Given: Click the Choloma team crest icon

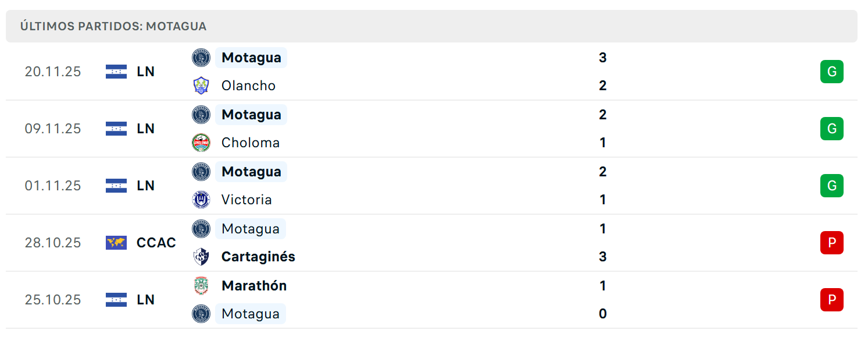Looking at the screenshot, I should (201, 143).
